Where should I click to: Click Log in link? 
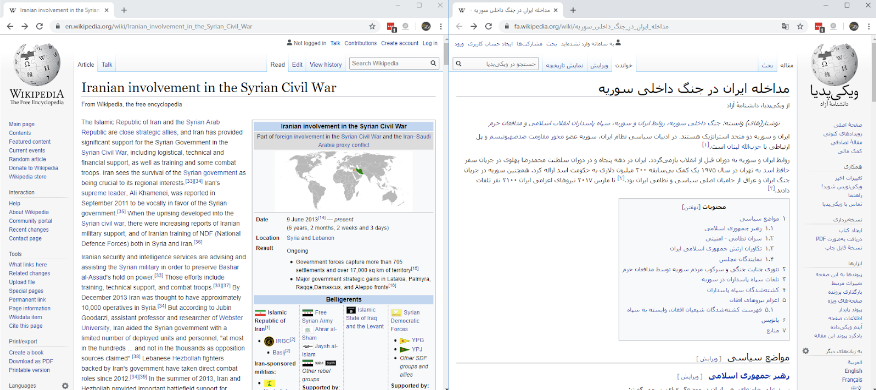(430, 43)
